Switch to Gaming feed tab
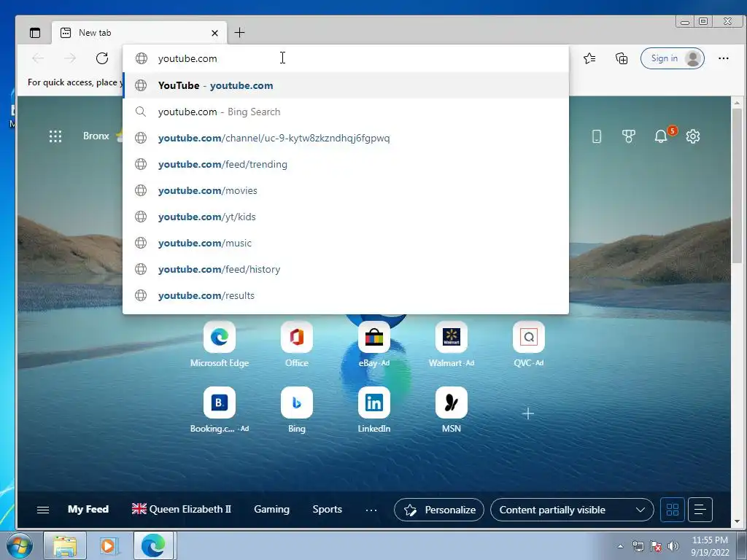The width and height of the screenshot is (747, 560). pyautogui.click(x=271, y=509)
